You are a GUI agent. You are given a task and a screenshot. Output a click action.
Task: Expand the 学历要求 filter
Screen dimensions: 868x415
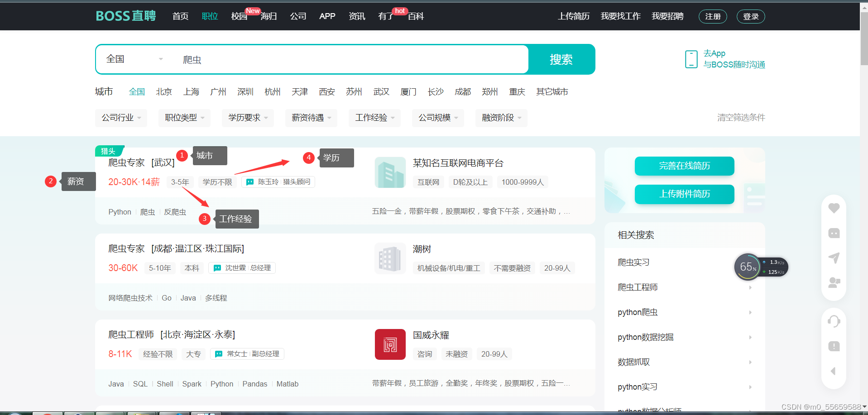click(x=248, y=118)
